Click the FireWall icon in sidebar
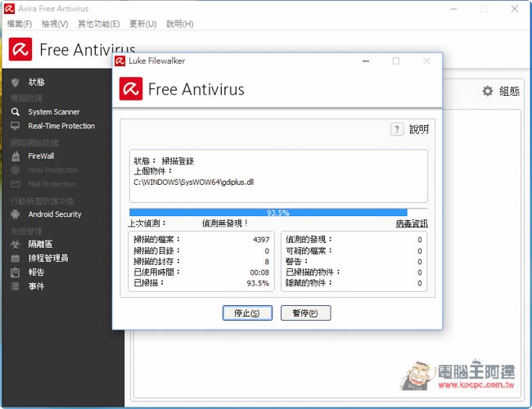Viewport: 532px width, 409px height. [16, 156]
